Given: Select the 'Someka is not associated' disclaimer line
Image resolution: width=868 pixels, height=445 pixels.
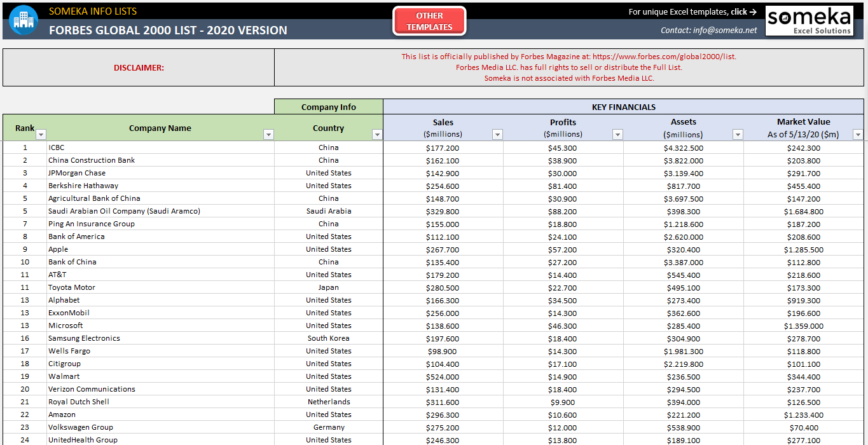Looking at the screenshot, I should (569, 78).
